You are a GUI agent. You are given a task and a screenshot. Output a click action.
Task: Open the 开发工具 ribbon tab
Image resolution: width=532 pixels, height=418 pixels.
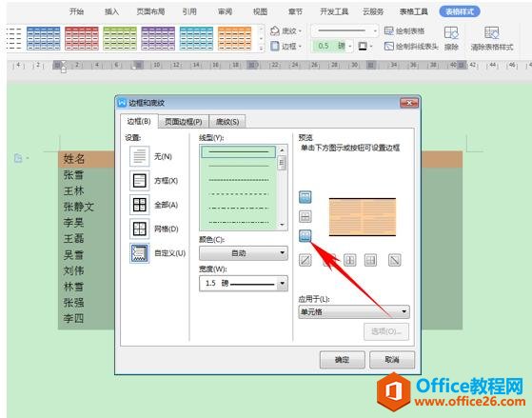[334, 11]
